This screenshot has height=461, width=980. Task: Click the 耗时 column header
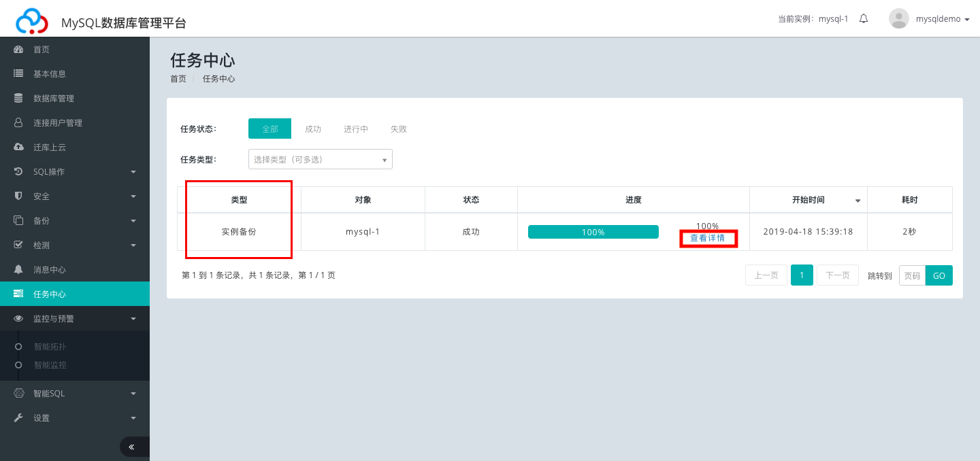tap(910, 200)
